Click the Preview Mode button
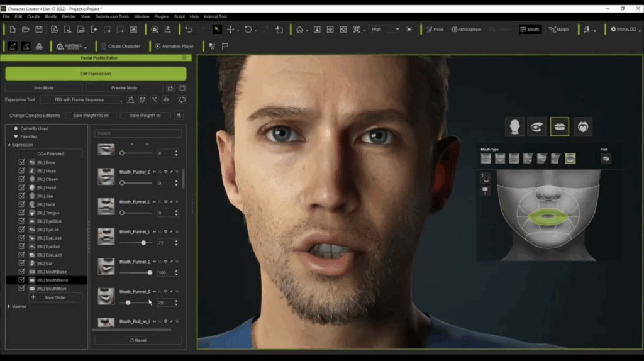This screenshot has width=644, height=361. point(124,88)
